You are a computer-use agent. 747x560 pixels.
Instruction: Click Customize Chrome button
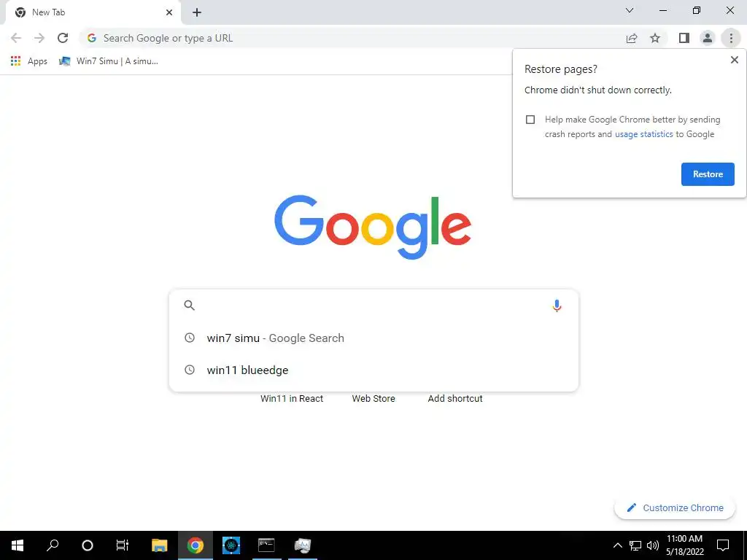click(675, 507)
